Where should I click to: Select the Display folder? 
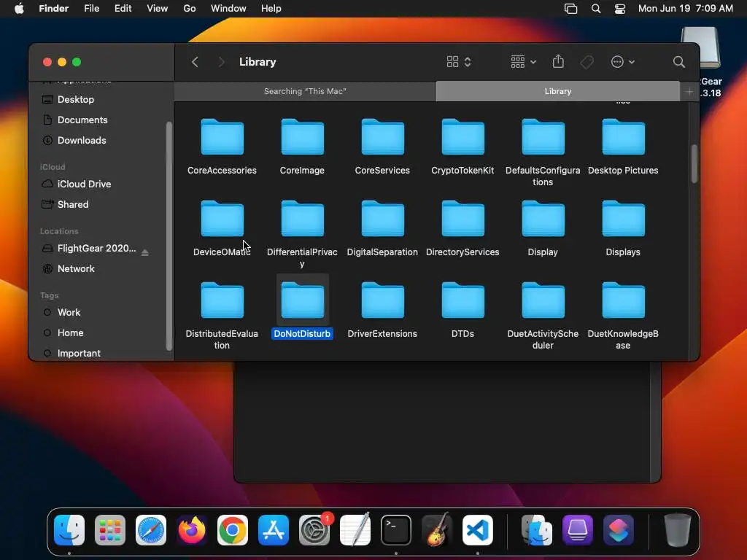click(x=543, y=219)
